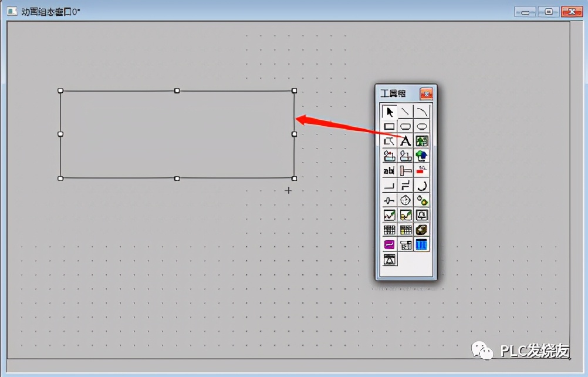Select the alarm display tool
This screenshot has width=588, height=377.
pyautogui.click(x=422, y=215)
